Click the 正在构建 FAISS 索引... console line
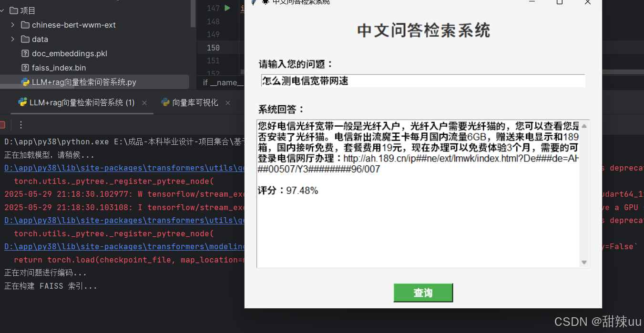 (x=51, y=286)
